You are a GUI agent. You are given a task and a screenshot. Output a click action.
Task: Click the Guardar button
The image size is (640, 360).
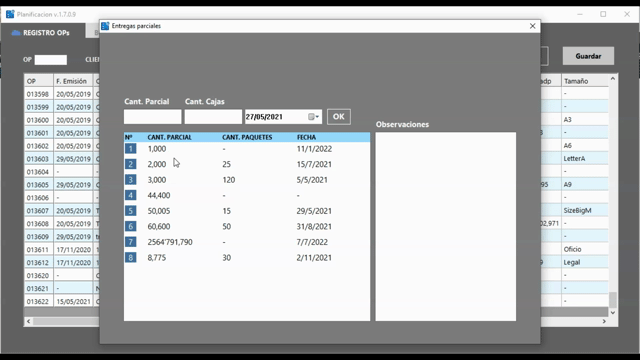click(x=588, y=56)
